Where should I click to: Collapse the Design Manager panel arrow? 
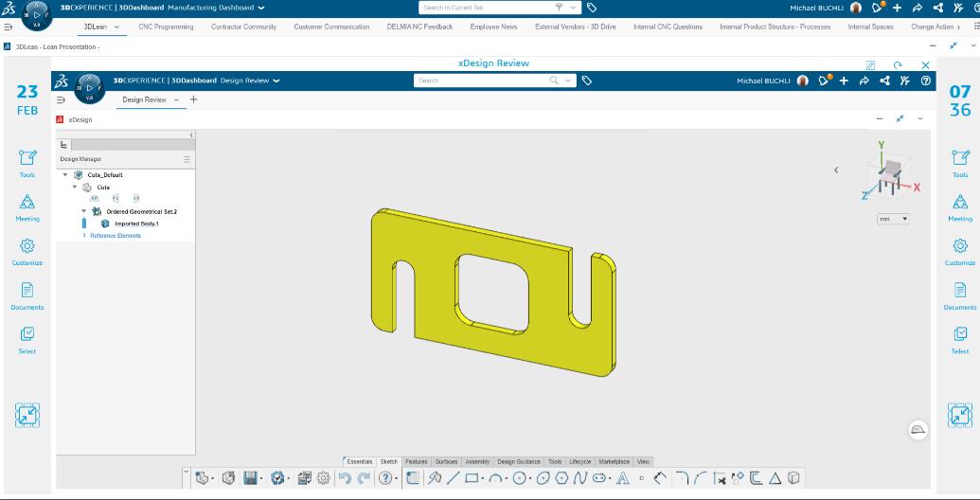coord(192,135)
